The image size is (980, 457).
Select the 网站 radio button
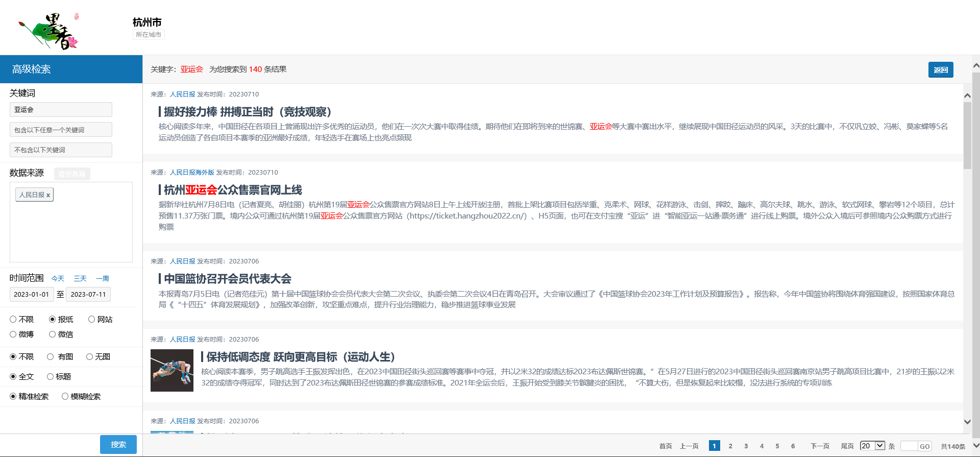coord(92,319)
